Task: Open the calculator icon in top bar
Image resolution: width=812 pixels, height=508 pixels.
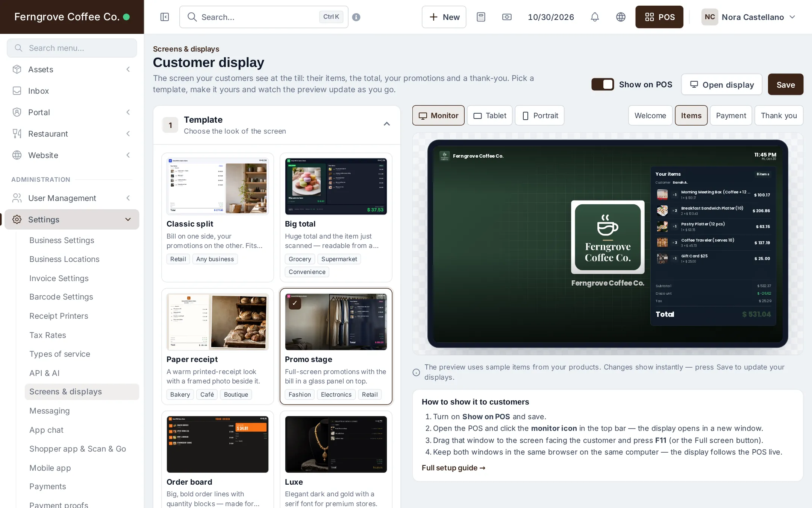Action: click(x=481, y=17)
